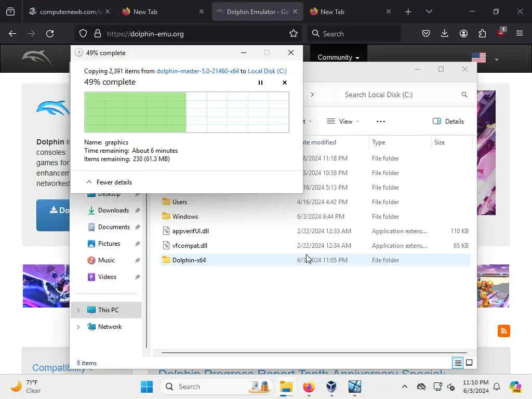
Task: Open the dolphin-master-5.0-21460-x64 source link
Action: (x=197, y=71)
